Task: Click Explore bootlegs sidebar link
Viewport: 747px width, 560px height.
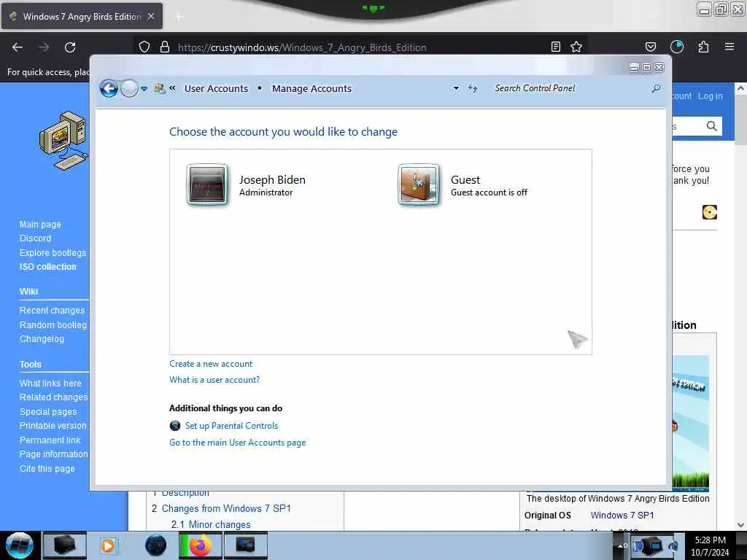Action: (x=53, y=253)
